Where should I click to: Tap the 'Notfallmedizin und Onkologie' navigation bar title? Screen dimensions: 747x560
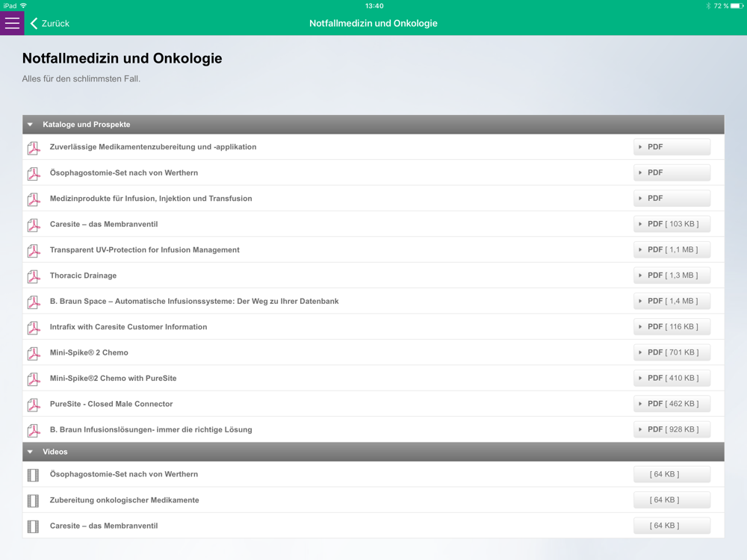coord(373,23)
